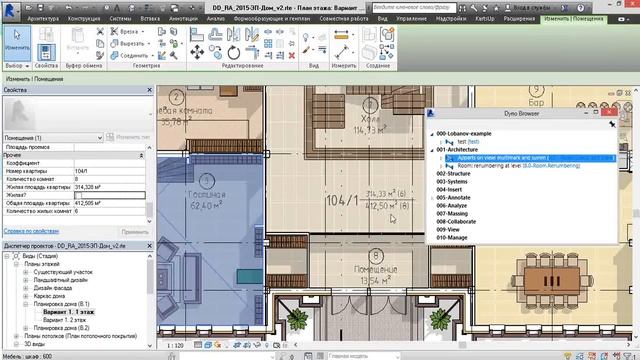Switch to the Управление ribbon tab

[411, 19]
